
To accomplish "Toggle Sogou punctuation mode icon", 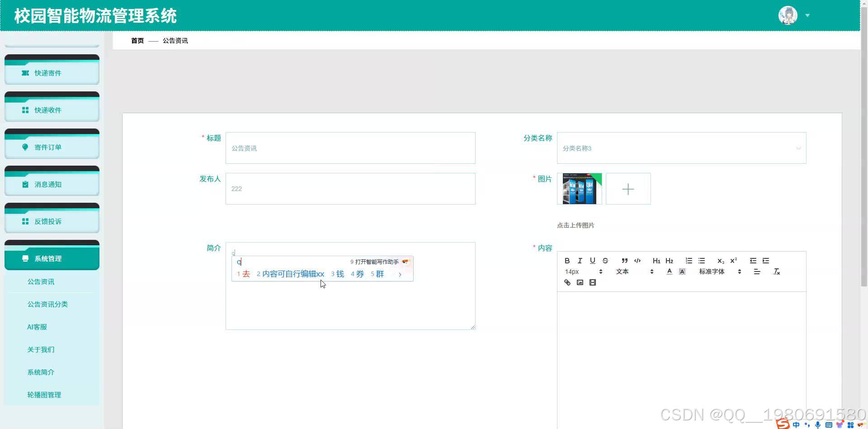I will (807, 425).
